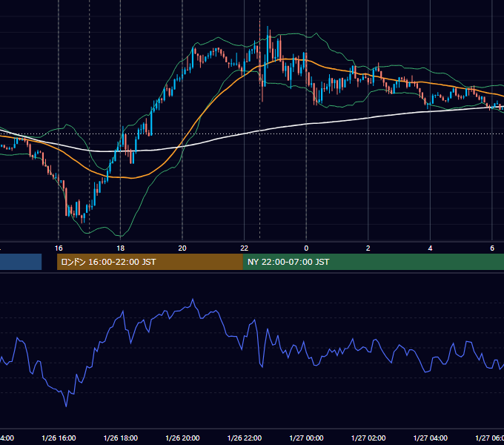Image resolution: width=504 pixels, height=445 pixels.
Task: Click the 0 hour label on price chart axis
Action: pos(306,248)
